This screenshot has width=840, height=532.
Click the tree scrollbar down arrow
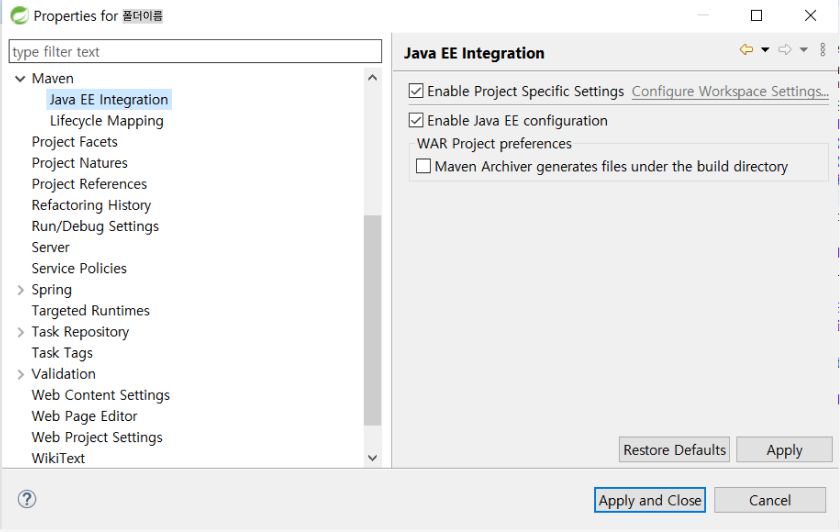[373, 458]
